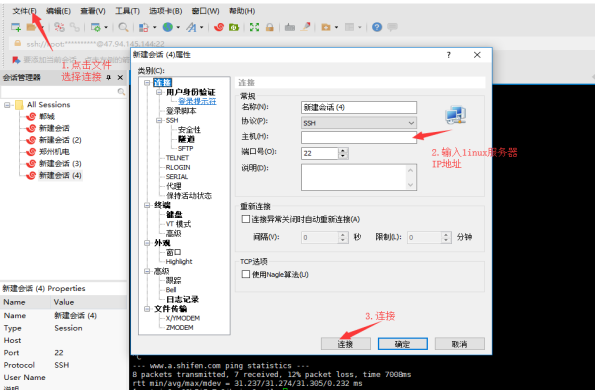Open the blue help question icon
This screenshot has width=595, height=390.
[x=377, y=27]
